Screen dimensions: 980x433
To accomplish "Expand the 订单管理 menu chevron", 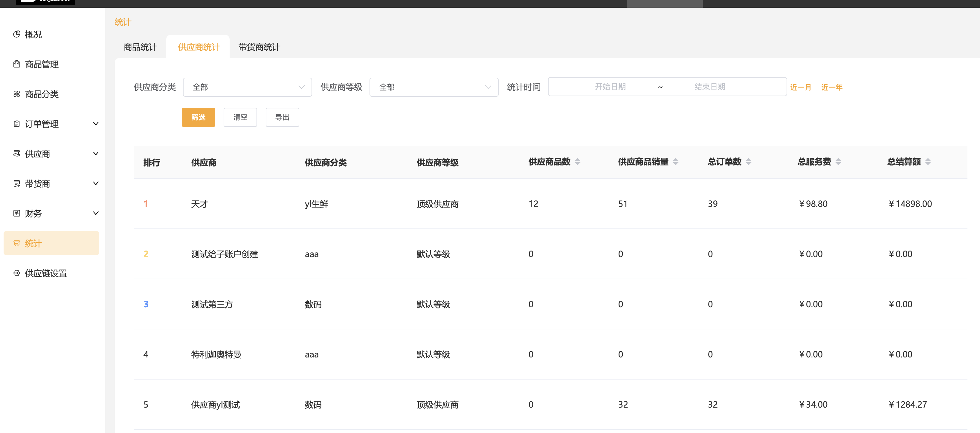I will coord(96,124).
